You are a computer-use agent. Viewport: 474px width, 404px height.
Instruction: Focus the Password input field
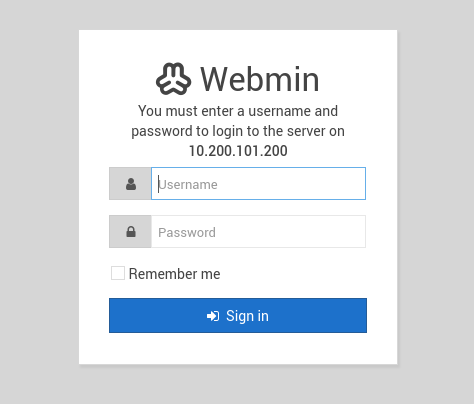tap(258, 231)
